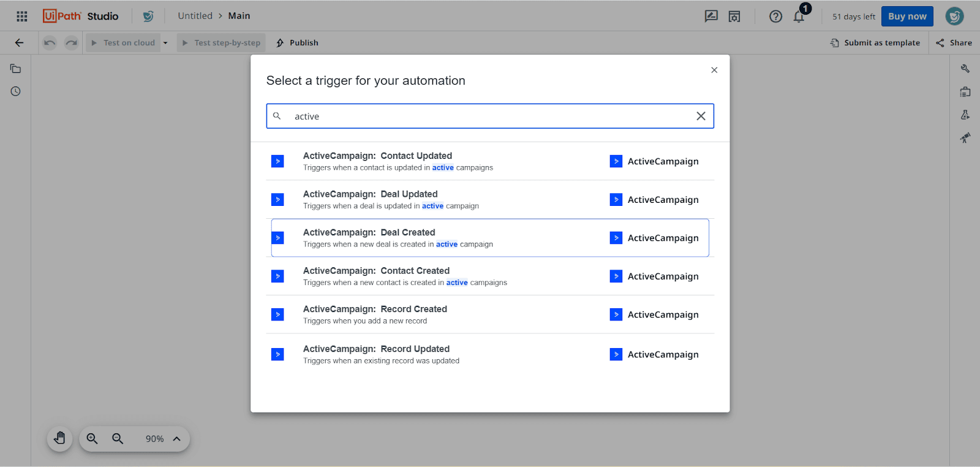Click the zoom out magnifier icon

tap(118, 438)
